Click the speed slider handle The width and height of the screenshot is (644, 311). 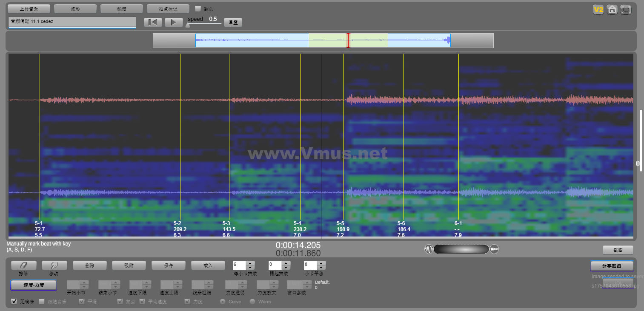pos(188,25)
